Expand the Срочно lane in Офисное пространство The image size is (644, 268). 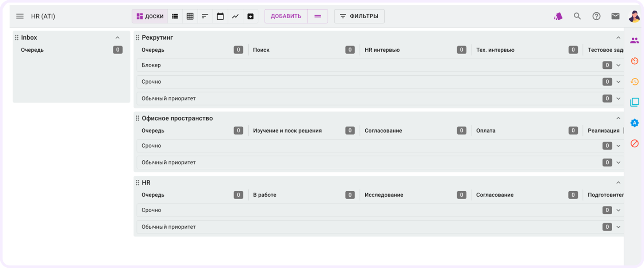[x=618, y=146]
